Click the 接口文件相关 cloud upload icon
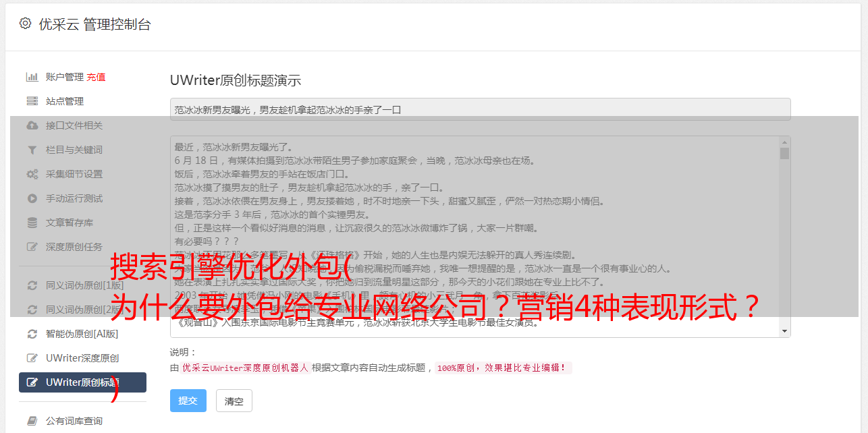 tap(32, 125)
